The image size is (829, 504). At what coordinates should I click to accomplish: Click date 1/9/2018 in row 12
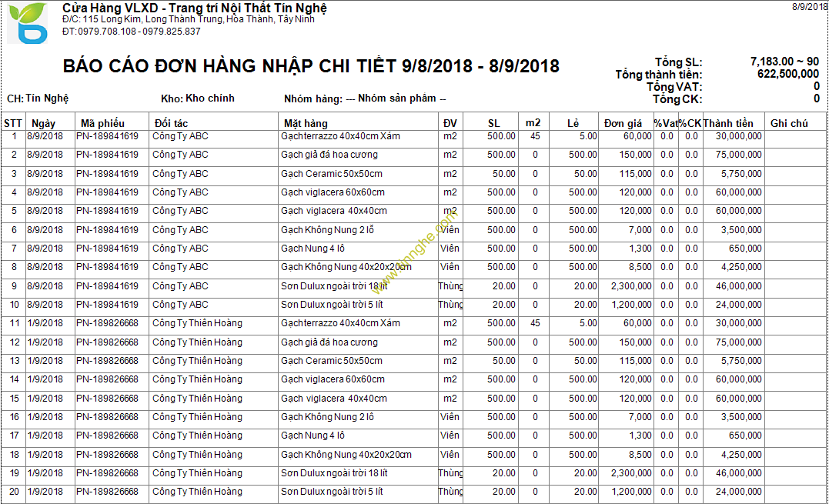click(x=45, y=342)
